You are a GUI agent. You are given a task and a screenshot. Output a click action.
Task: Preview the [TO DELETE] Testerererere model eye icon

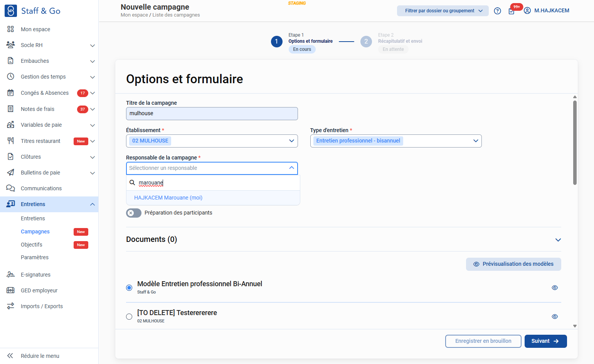point(555,317)
